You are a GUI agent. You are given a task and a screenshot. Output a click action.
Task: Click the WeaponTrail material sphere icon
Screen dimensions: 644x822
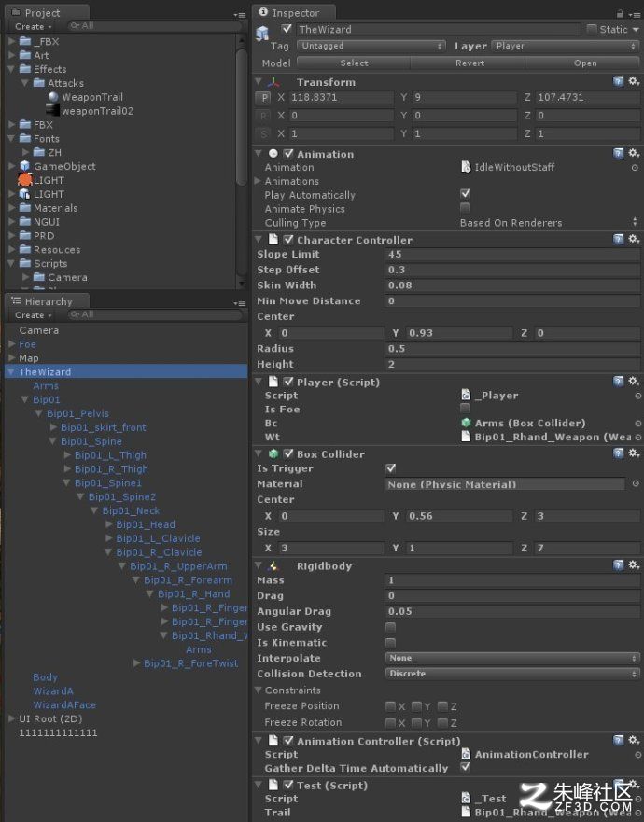coord(53,97)
